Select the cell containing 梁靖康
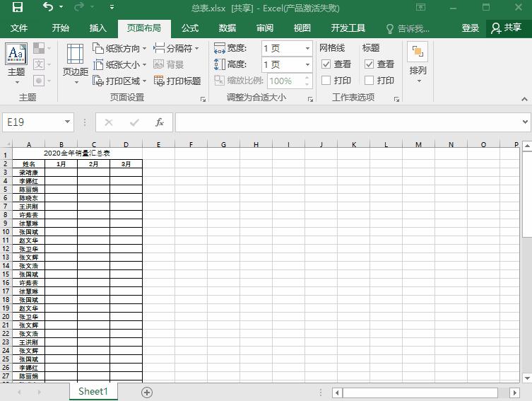 point(28,173)
